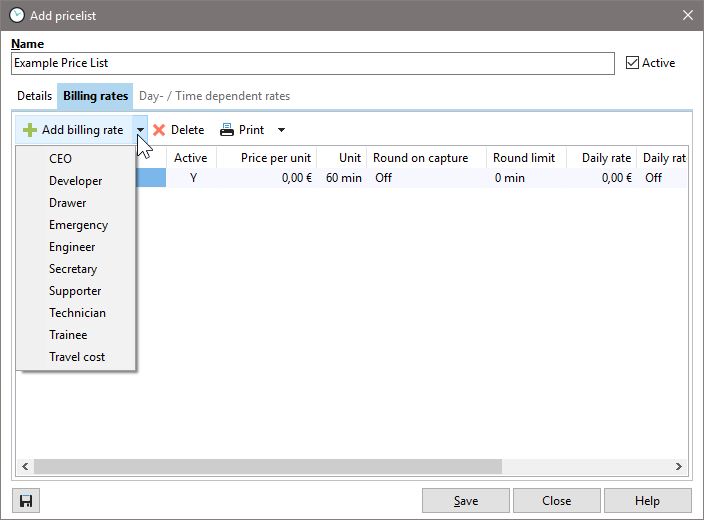Click the green plus Add billing rate icon
The height and width of the screenshot is (520, 704).
(x=30, y=130)
